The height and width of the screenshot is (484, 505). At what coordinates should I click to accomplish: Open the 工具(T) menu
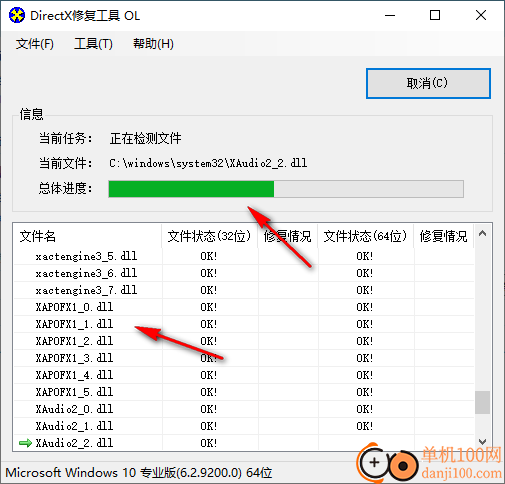click(93, 44)
